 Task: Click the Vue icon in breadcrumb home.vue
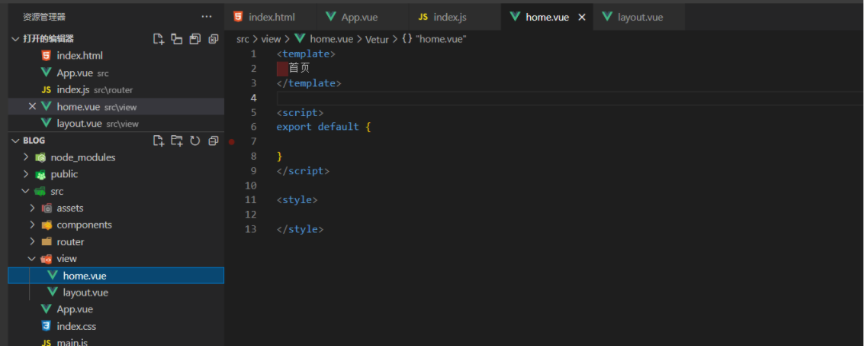pos(300,39)
